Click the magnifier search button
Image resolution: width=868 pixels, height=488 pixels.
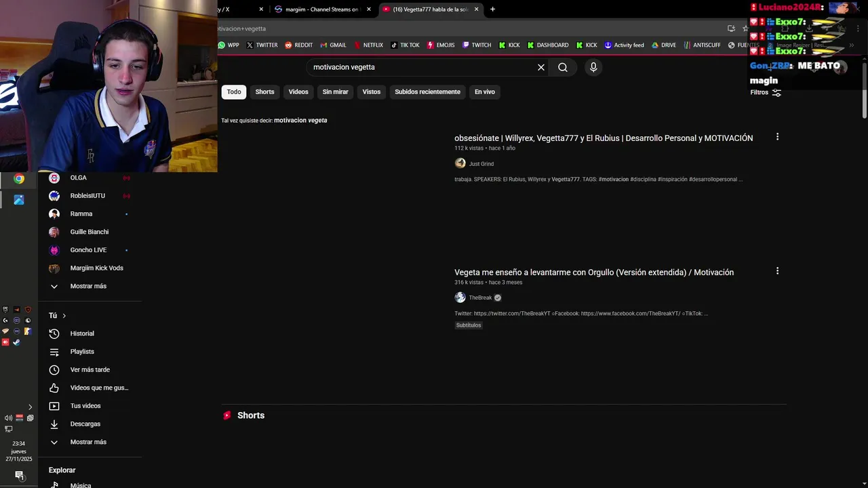[563, 67]
